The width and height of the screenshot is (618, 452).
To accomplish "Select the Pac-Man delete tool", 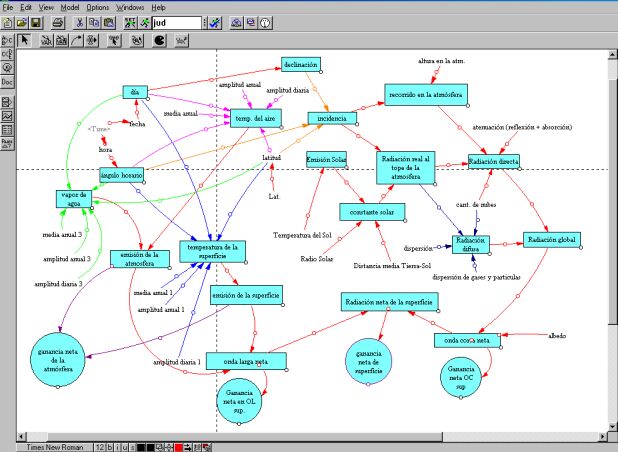I will coord(159,41).
